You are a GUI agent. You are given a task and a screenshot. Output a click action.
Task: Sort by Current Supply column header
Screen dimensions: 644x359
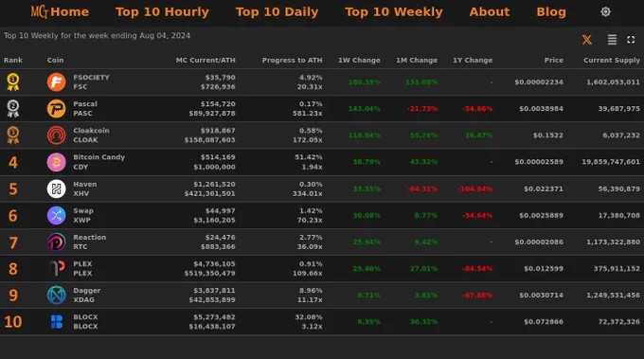612,60
